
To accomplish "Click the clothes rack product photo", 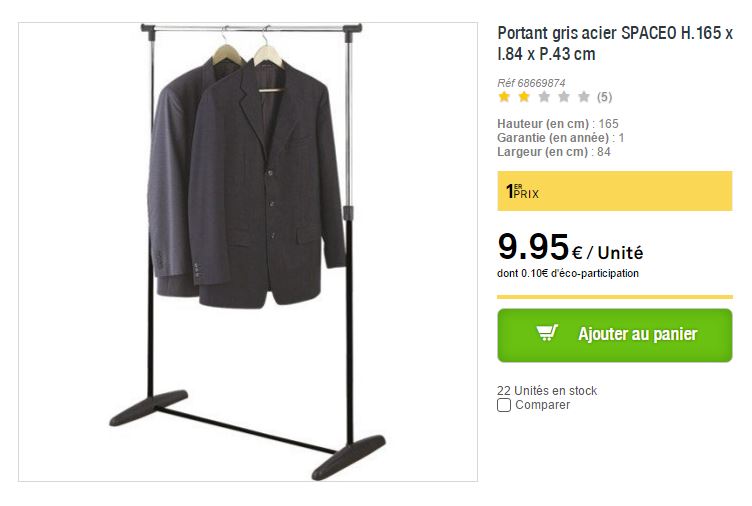I will pyautogui.click(x=248, y=252).
